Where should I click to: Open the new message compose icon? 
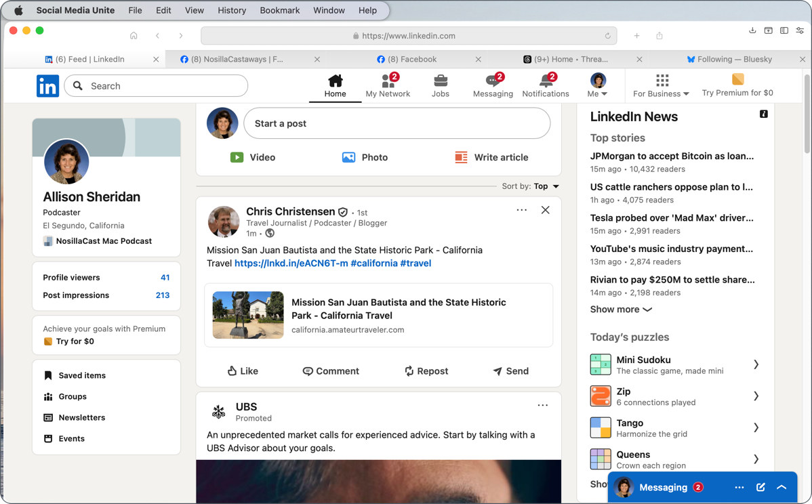point(760,486)
